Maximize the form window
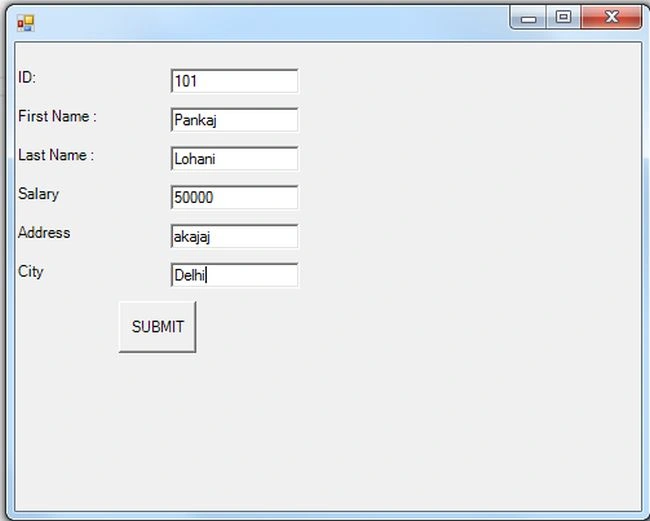This screenshot has height=521, width=650. point(563,17)
